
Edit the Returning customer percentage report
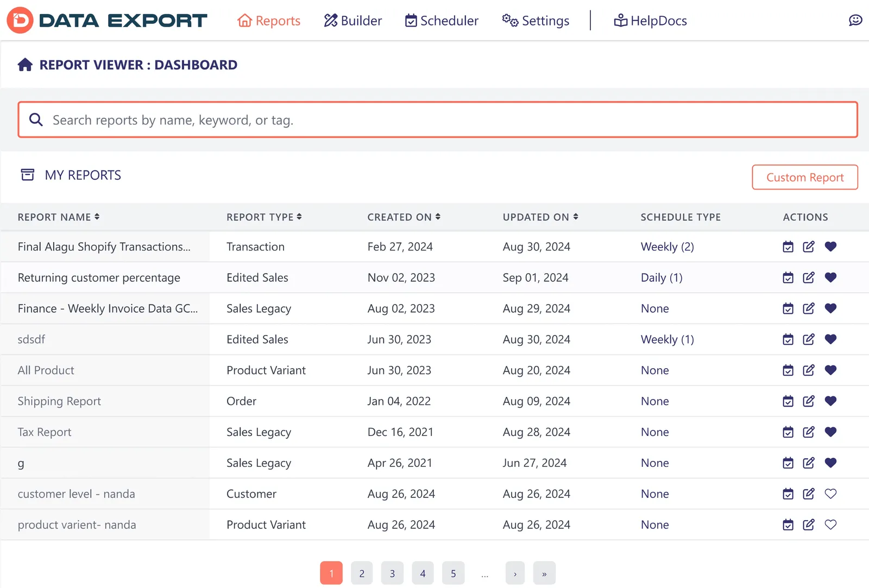tap(809, 278)
